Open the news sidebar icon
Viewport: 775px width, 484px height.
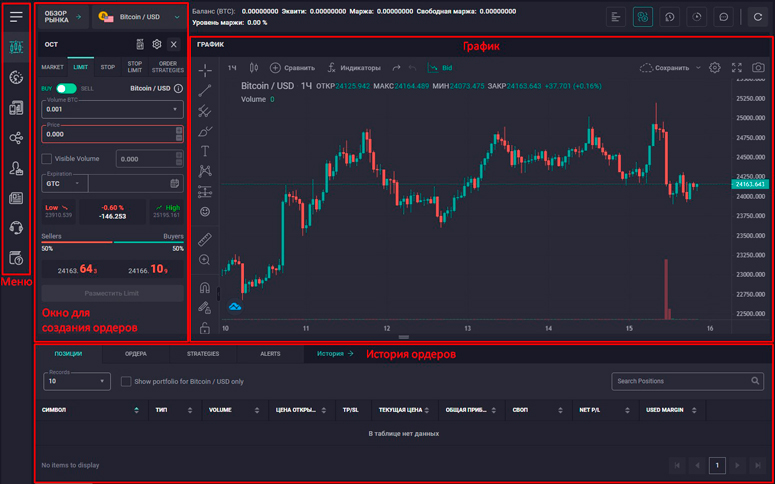click(x=16, y=198)
